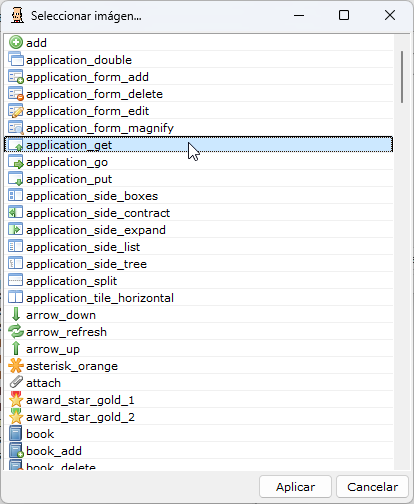Image resolution: width=414 pixels, height=504 pixels.
Task: Select the application_tile_horizontal entry
Action: click(x=199, y=298)
